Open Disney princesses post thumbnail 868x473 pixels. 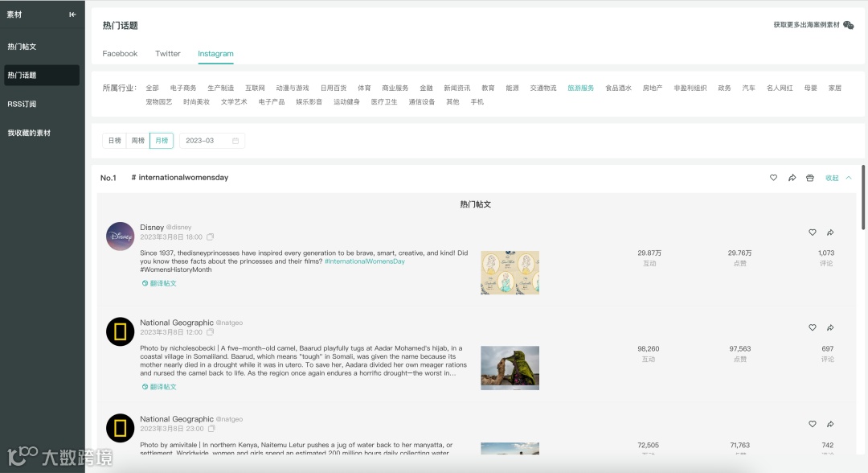coord(510,273)
